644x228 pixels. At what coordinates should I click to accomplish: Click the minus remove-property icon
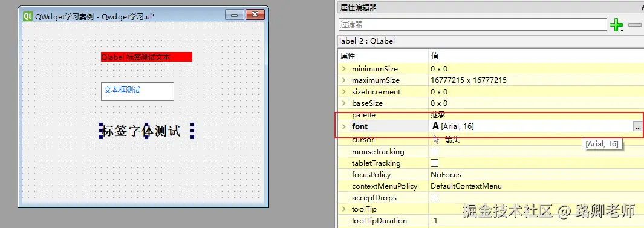point(634,25)
